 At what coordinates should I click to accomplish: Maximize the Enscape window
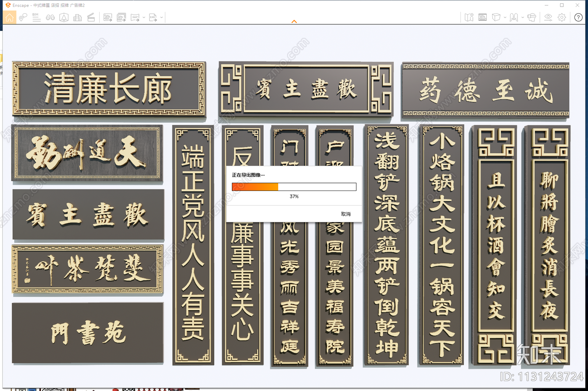tap(562, 5)
